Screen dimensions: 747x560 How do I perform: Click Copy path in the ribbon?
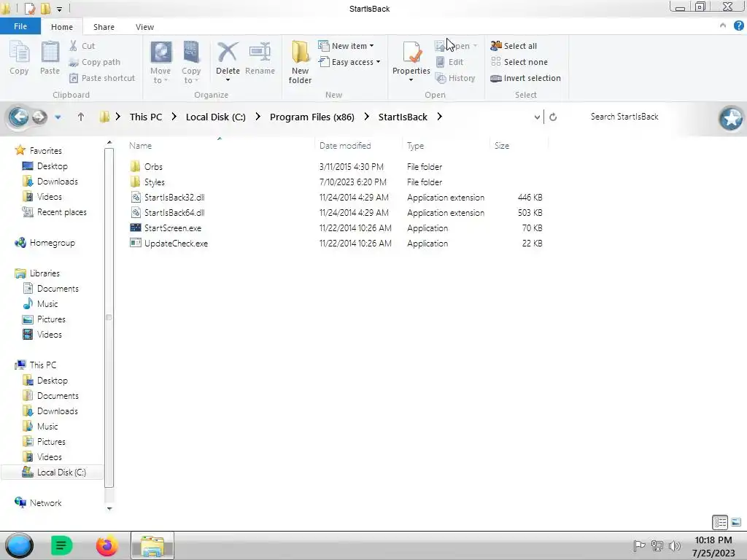94,62
